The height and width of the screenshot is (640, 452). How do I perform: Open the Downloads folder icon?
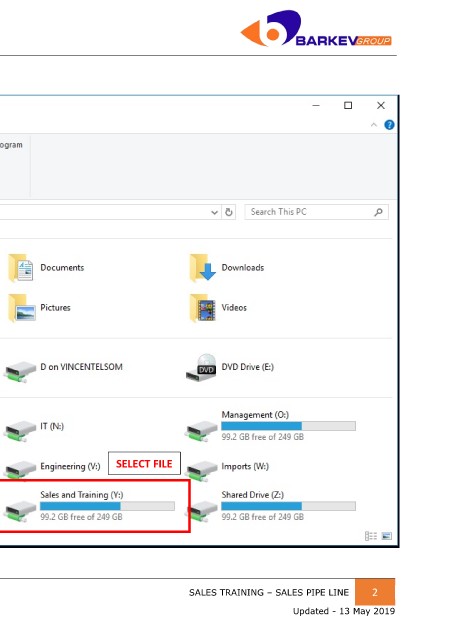(x=203, y=268)
